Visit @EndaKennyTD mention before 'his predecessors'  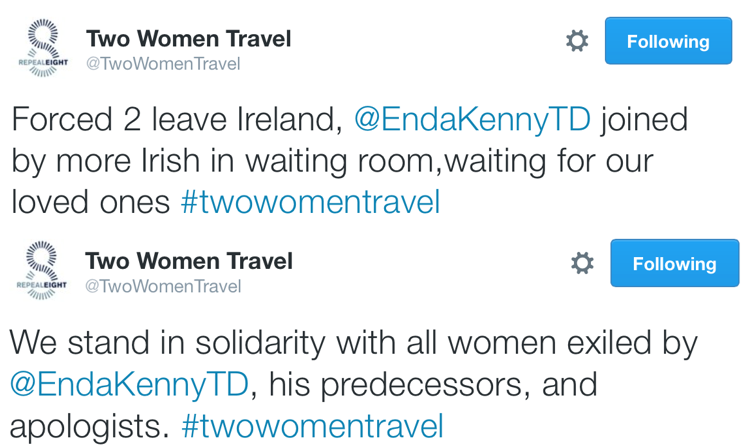pyautogui.click(x=129, y=385)
